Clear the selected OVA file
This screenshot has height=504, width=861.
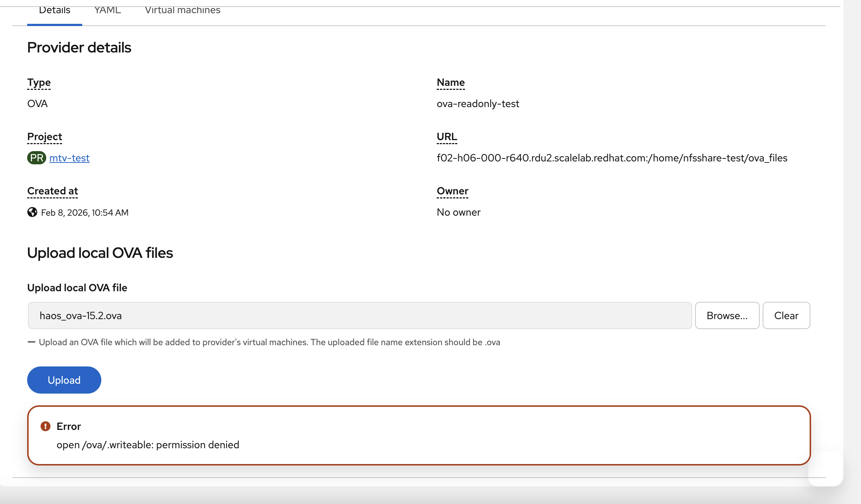(786, 315)
